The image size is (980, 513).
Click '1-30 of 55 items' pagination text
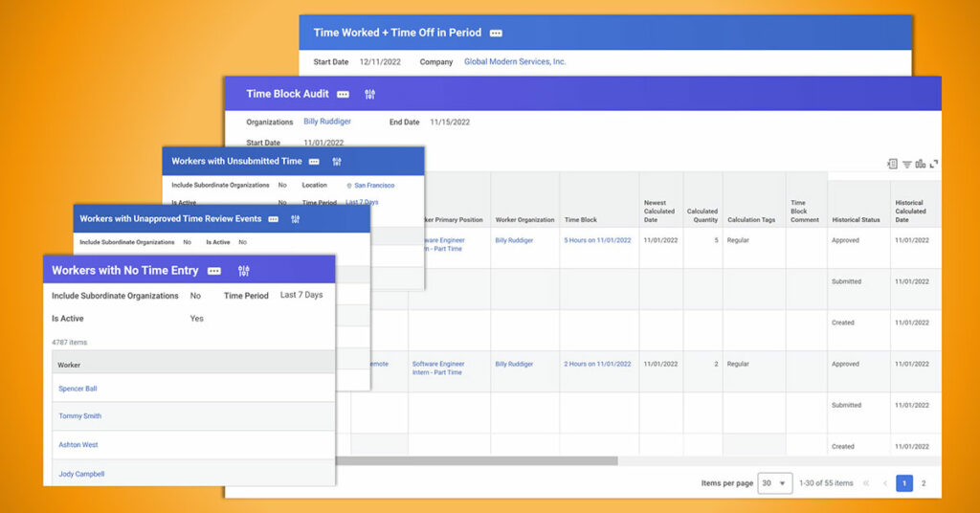coord(826,483)
